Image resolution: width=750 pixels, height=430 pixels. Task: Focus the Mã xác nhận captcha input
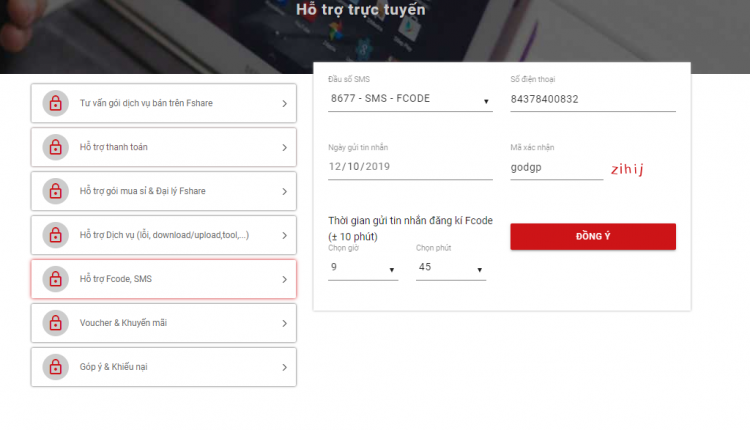(557, 168)
